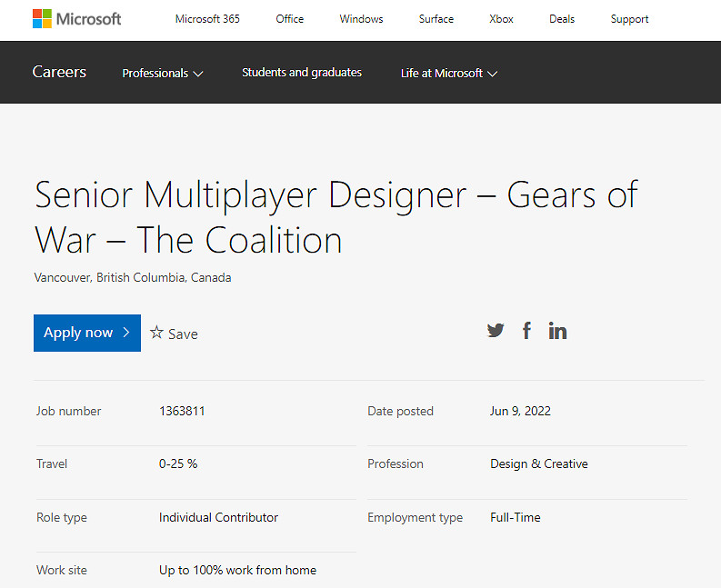Image resolution: width=721 pixels, height=588 pixels.
Task: Click the star icon to save job
Action: (157, 333)
